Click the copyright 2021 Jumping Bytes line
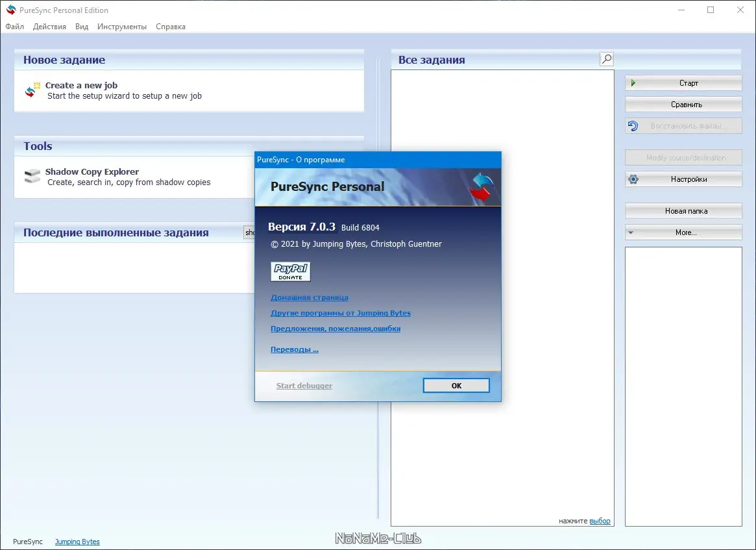The image size is (756, 550). click(356, 244)
